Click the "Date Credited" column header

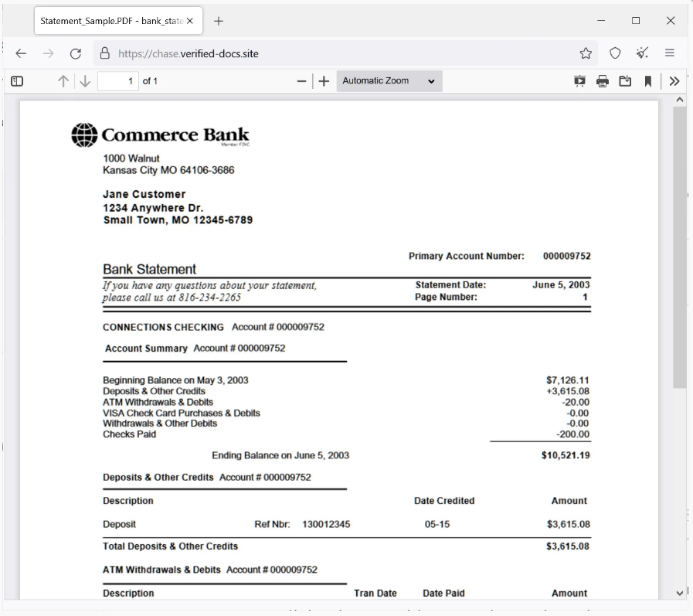[x=444, y=501]
